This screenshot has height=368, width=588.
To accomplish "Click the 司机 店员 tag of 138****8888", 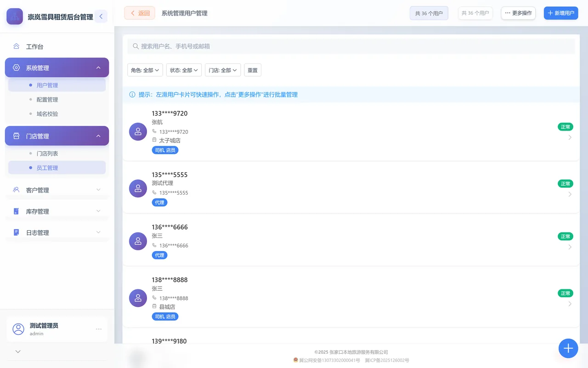I will click(x=165, y=316).
